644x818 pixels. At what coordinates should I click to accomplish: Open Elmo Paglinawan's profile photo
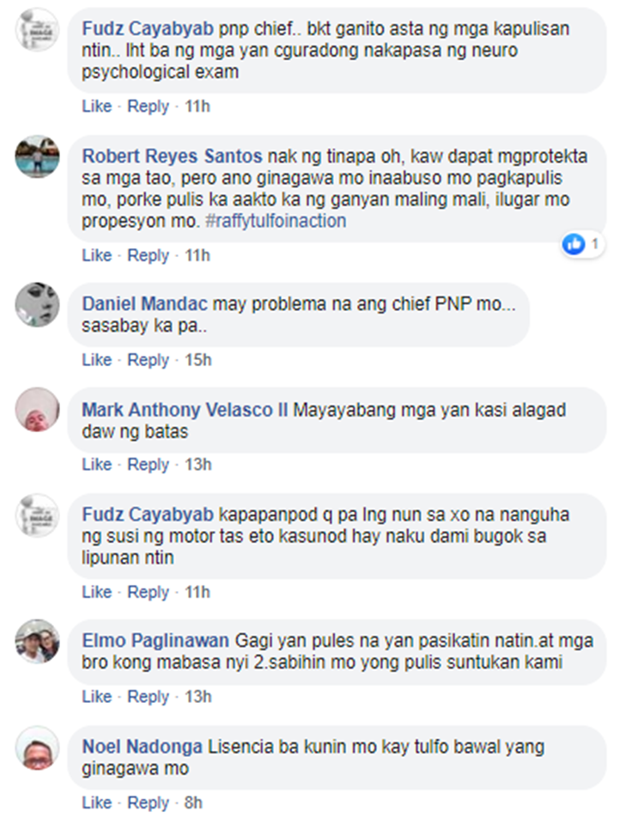pos(37,642)
